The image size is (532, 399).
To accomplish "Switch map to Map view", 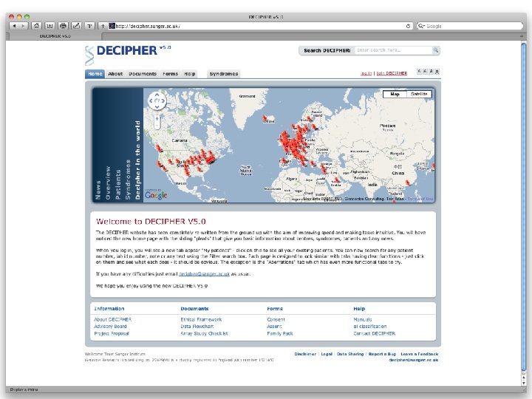I will tap(395, 94).
